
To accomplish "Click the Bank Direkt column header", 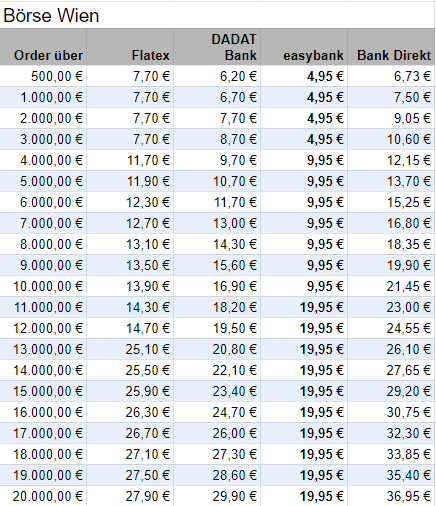I will pos(391,47).
